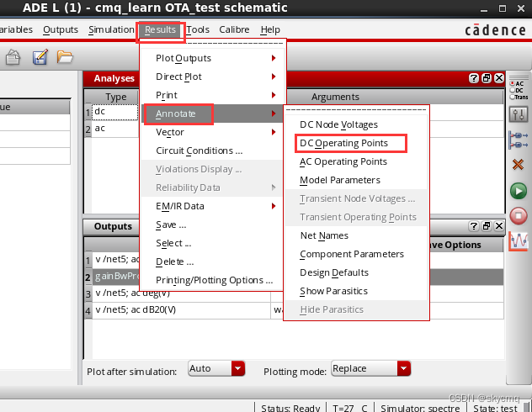Float the Analyses panel using its dock icon
532x412 pixels.
point(487,78)
